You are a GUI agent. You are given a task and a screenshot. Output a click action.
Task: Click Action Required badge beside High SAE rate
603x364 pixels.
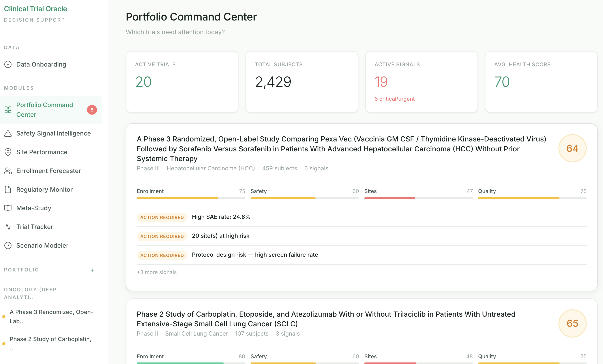click(x=162, y=217)
